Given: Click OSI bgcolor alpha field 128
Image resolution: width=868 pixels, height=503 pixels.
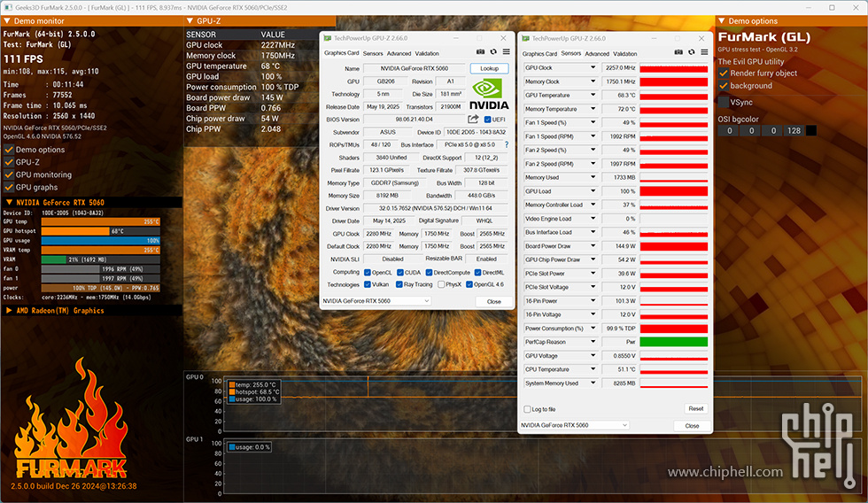Looking at the screenshot, I should tap(794, 130).
